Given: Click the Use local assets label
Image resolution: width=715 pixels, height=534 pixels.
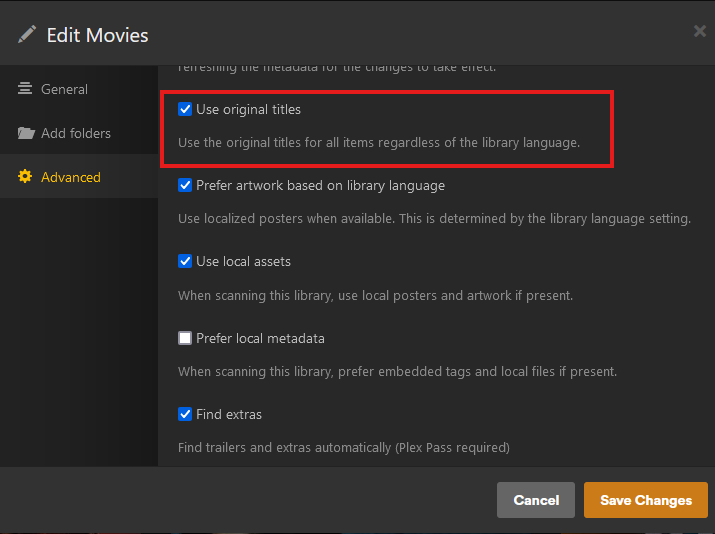Looking at the screenshot, I should click(x=243, y=261).
